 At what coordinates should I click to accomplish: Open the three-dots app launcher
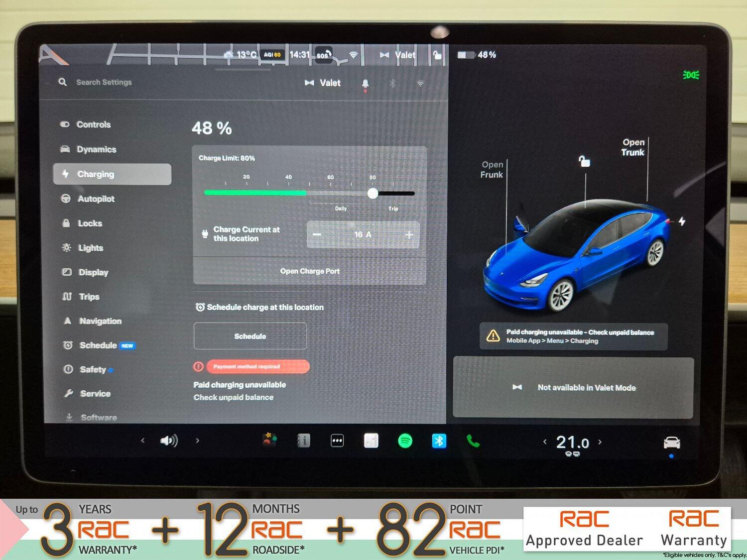337,441
